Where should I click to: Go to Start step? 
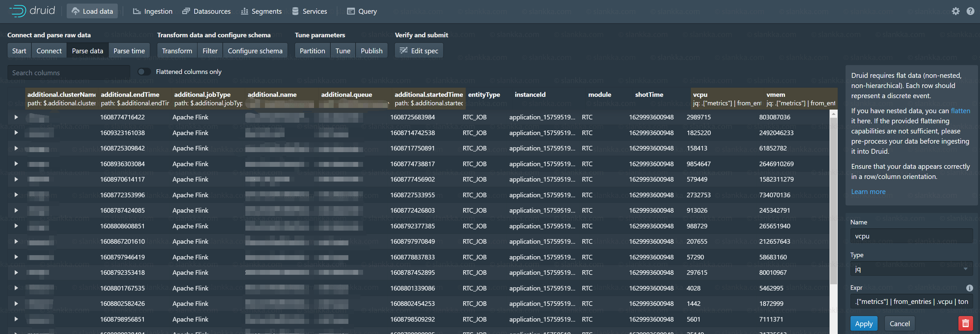[19, 51]
